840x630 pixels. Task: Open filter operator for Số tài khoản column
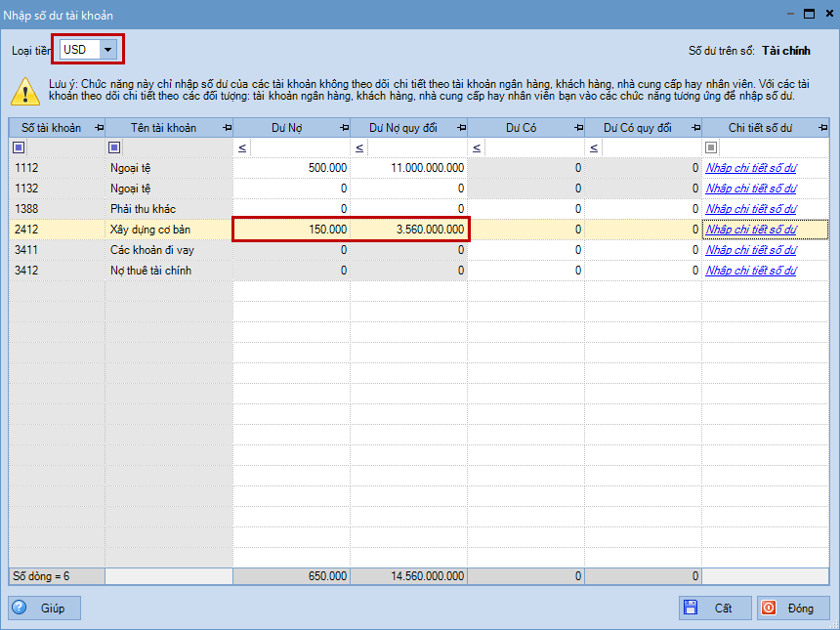click(18, 147)
